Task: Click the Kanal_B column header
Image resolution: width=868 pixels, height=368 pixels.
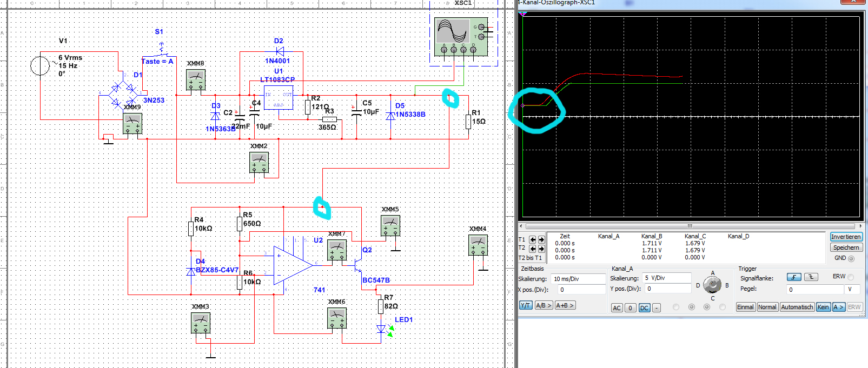Action: click(652, 236)
